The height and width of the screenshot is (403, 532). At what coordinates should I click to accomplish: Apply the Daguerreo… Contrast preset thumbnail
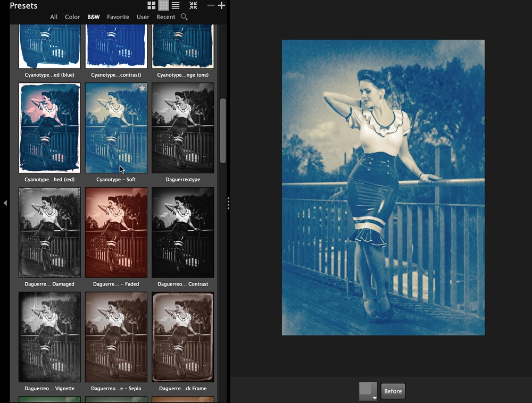[183, 232]
